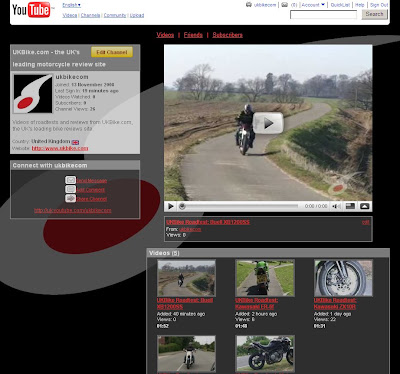Click the Kawasaki ZX10R roadtest title link
Screen dimensions: 400x374
click(335, 304)
